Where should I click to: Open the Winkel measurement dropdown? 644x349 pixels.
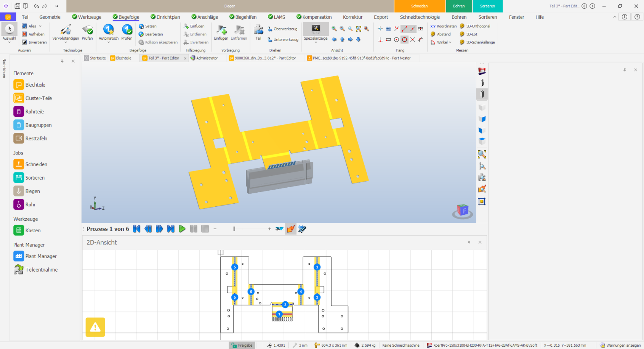pos(450,42)
